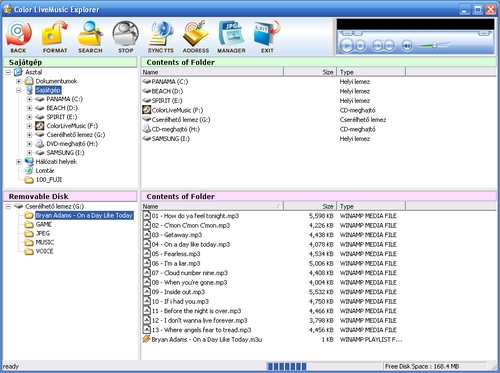Viewport: 500px width, 373px height.
Task: Select file 05 - Fearless.mp3
Action: 176,254
